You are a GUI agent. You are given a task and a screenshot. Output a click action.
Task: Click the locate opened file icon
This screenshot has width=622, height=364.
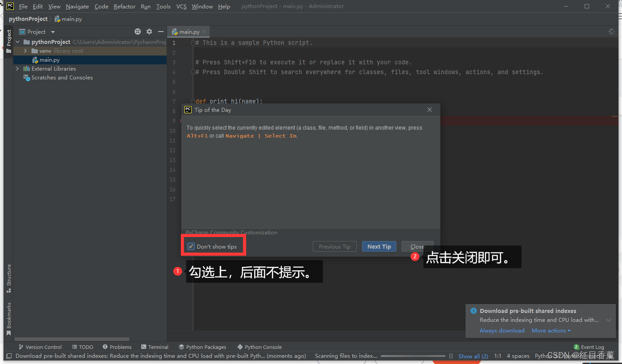[x=137, y=32]
